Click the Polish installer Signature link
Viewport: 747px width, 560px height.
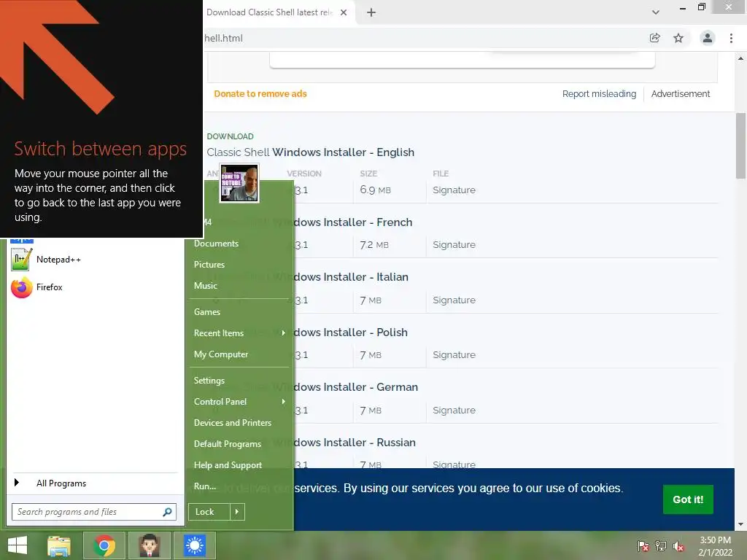[x=454, y=355]
